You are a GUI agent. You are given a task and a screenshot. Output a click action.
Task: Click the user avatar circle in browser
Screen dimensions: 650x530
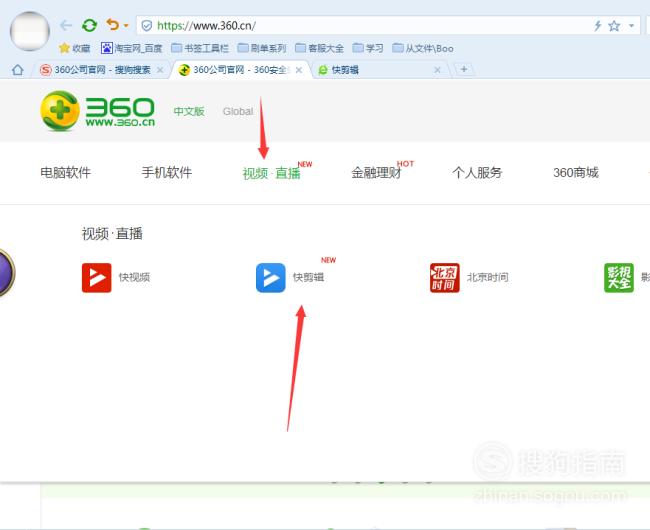coord(30,31)
